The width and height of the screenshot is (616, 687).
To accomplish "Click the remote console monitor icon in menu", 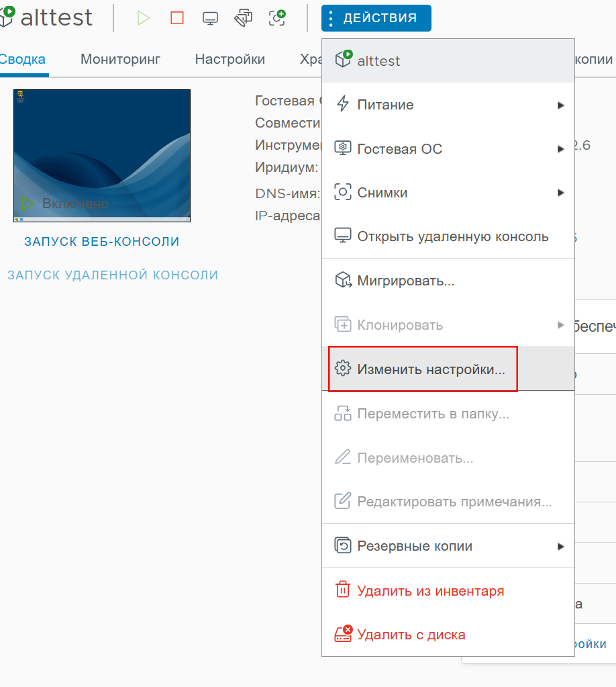I will click(x=343, y=236).
